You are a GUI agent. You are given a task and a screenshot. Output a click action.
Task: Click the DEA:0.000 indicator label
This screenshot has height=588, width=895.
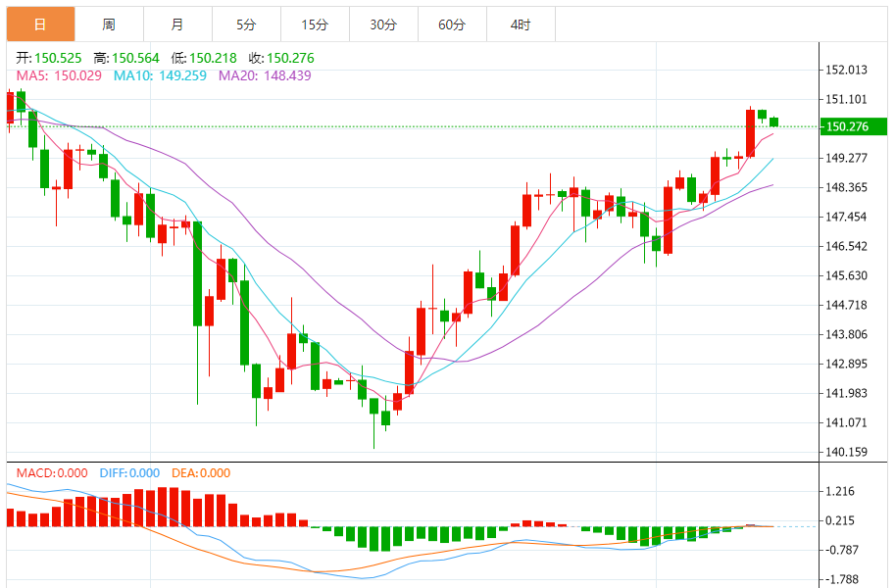pos(201,472)
